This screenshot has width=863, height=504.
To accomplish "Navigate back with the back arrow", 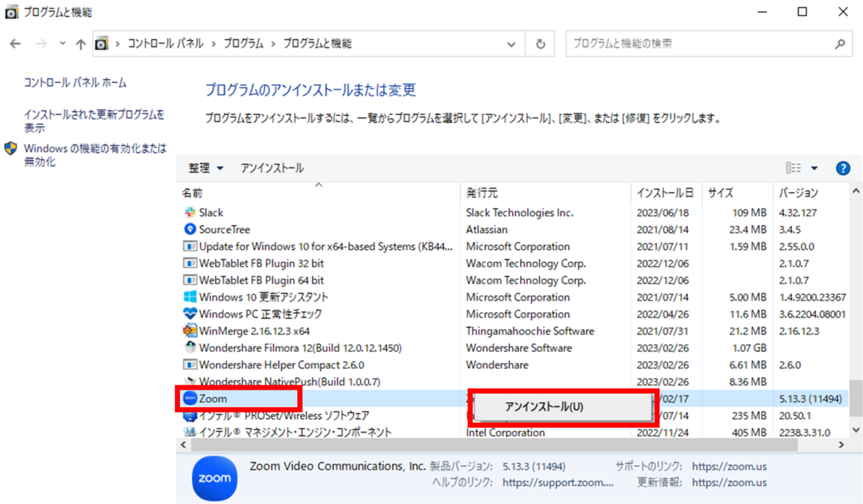I will tap(16, 44).
